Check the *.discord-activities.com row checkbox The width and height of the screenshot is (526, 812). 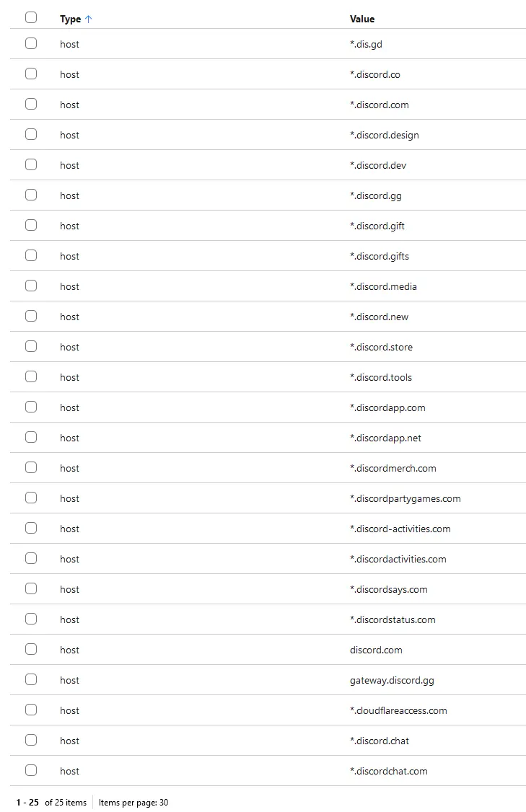tap(31, 528)
